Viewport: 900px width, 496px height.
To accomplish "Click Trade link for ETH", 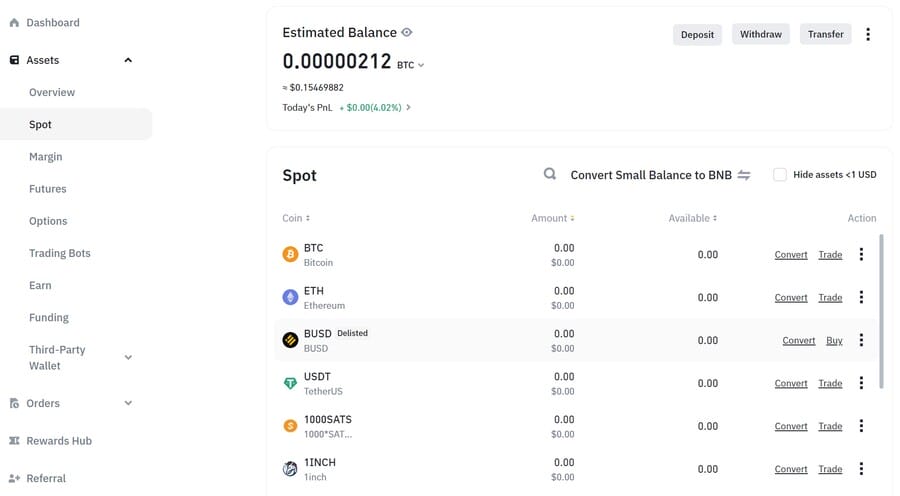I will (830, 297).
